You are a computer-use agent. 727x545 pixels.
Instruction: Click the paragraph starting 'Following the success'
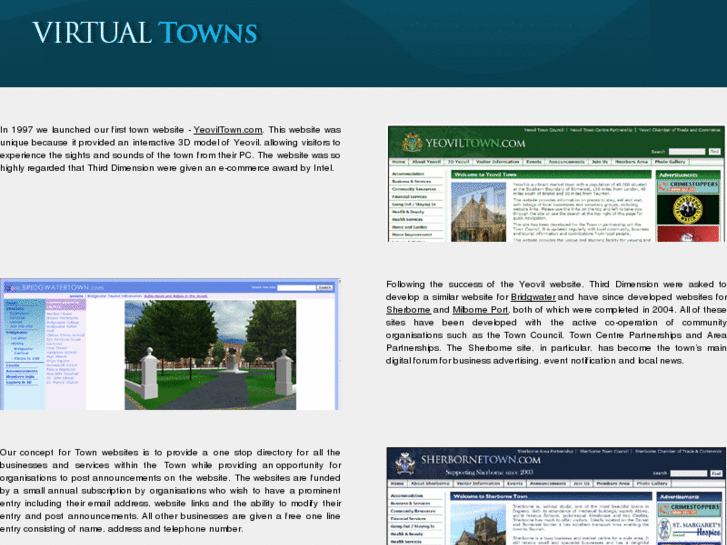click(x=556, y=322)
